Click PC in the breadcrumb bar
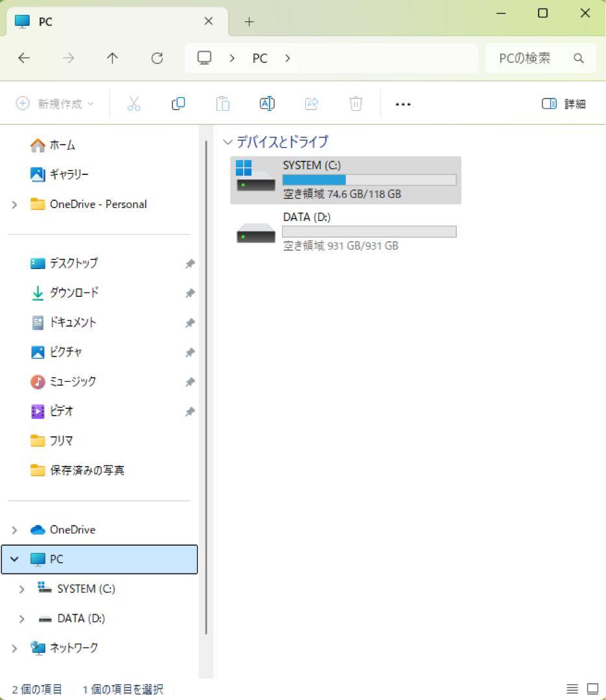Screen dimensions: 606x700 (x=259, y=58)
